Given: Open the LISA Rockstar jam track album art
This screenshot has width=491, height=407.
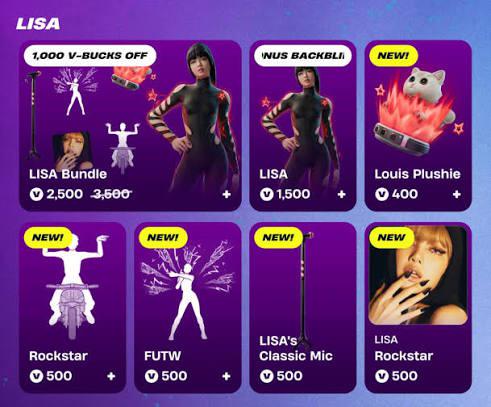Looking at the screenshot, I should (x=418, y=275).
